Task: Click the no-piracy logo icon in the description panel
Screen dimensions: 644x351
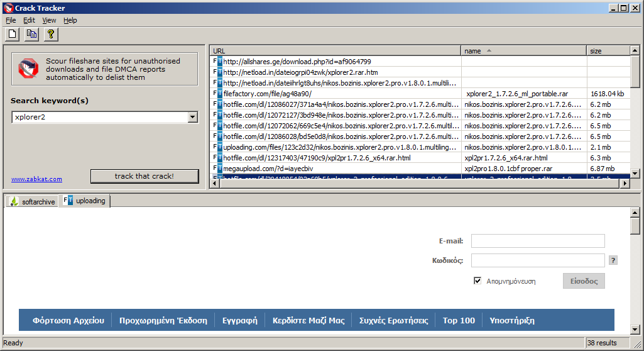Action: (x=28, y=69)
